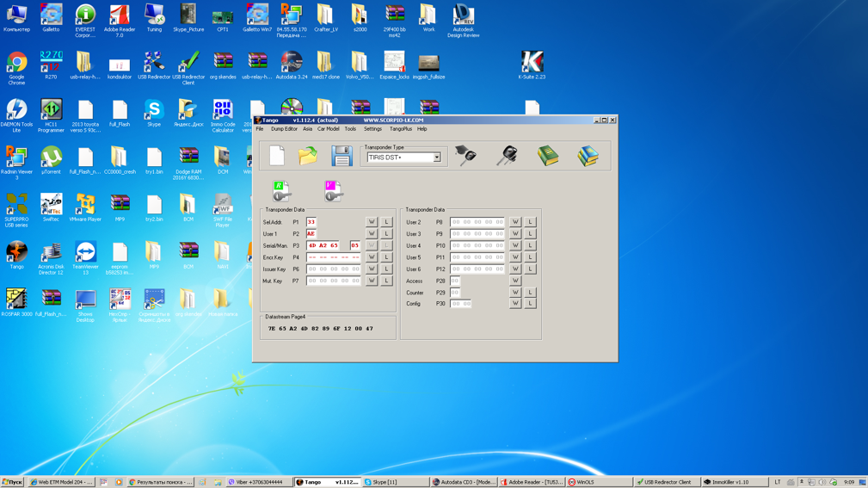Open Google Chrome desktop shortcut
Viewport: 868px width, 488px height.
16,68
